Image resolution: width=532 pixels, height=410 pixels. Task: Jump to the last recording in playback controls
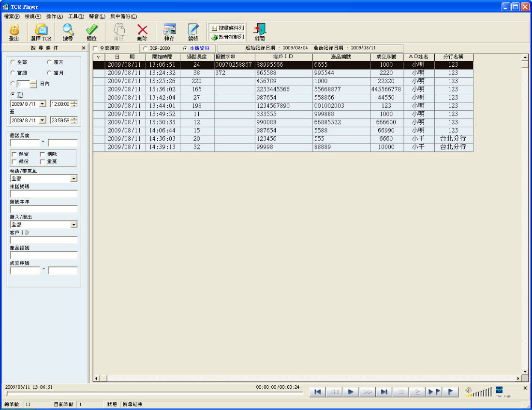pos(384,392)
